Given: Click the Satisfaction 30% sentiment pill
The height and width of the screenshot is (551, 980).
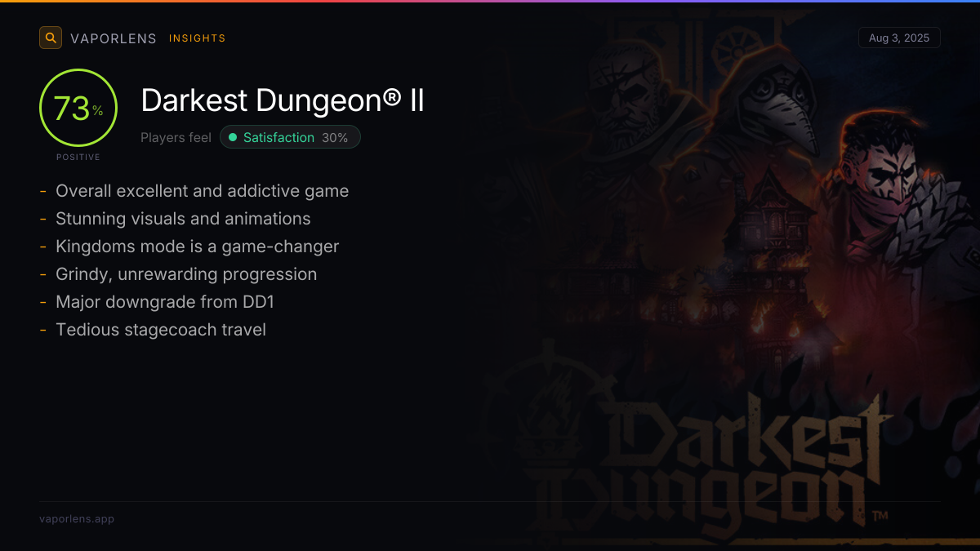Looking at the screenshot, I should [x=290, y=137].
